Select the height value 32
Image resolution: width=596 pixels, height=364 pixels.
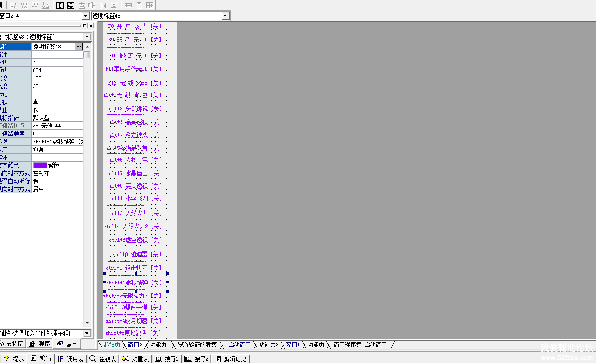[57, 86]
